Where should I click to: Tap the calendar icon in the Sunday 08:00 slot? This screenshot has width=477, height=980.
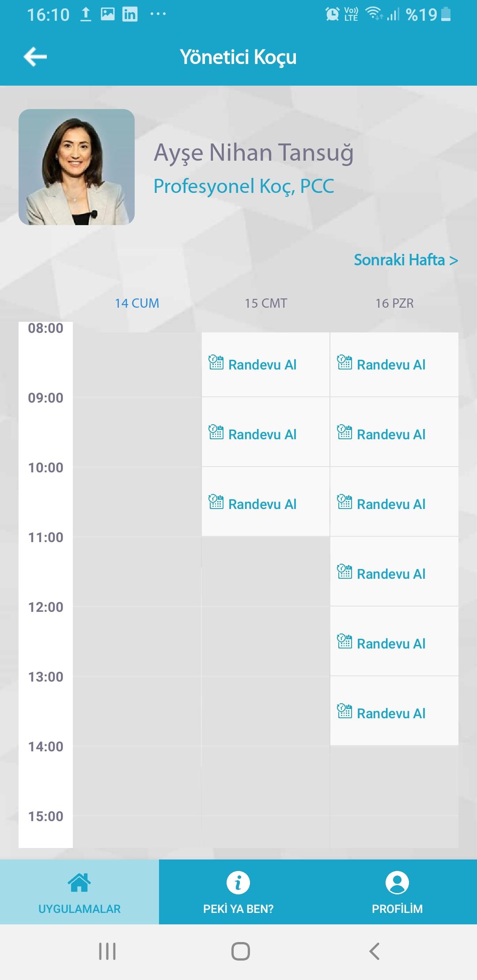point(344,362)
